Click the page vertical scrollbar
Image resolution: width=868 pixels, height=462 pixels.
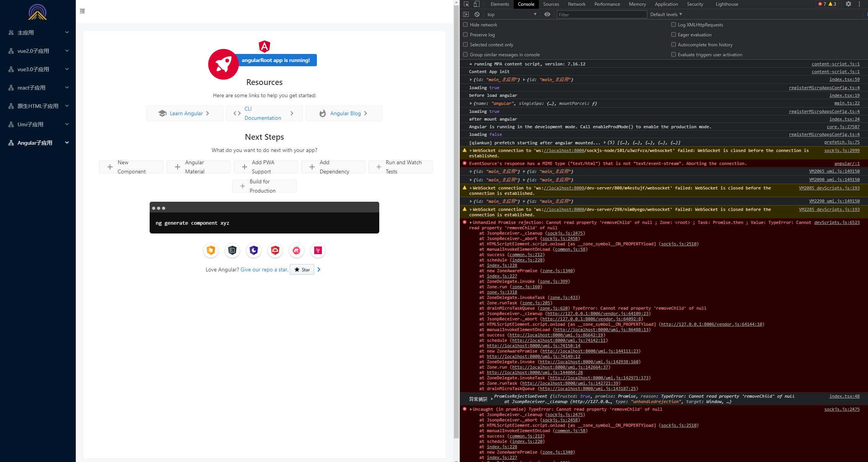tap(456, 221)
